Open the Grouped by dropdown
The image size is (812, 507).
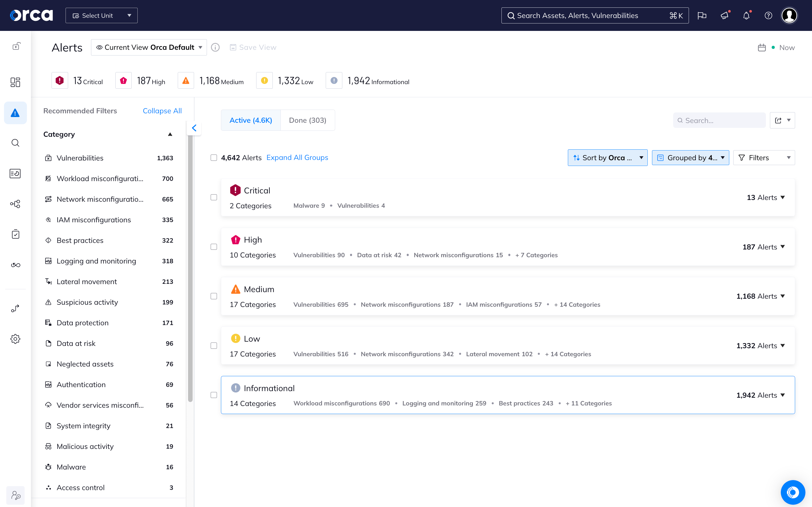(690, 158)
